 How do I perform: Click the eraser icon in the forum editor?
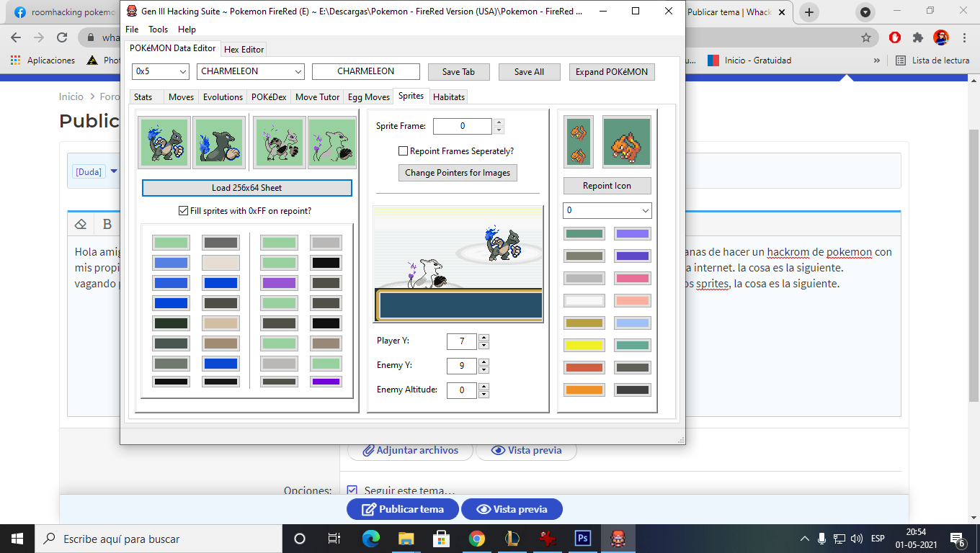tap(81, 224)
